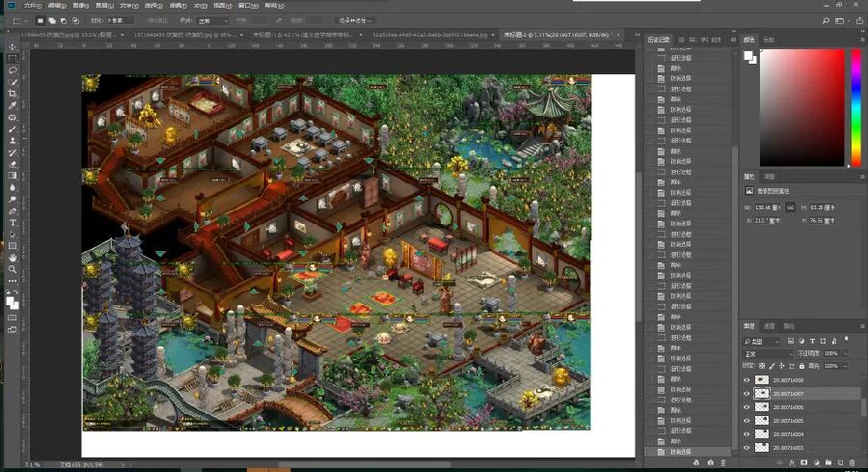Hide the layer ending in 006
Image resolution: width=868 pixels, height=472 pixels.
tap(746, 407)
